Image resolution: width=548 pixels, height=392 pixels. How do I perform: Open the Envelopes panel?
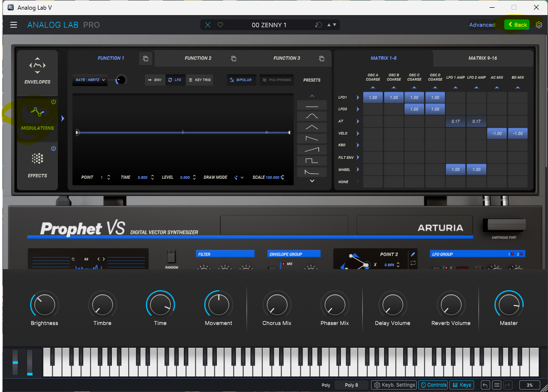pos(37,72)
